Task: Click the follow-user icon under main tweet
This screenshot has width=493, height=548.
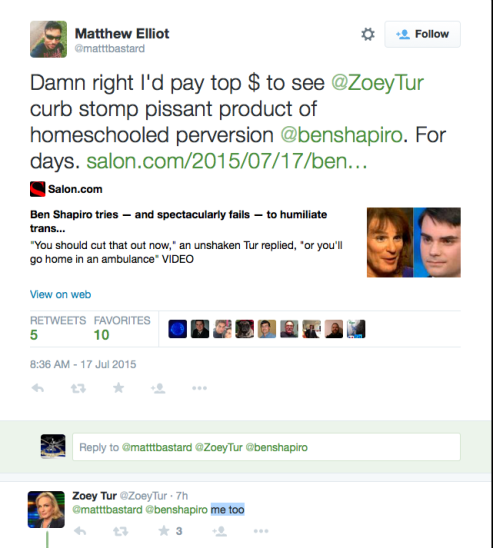Action: point(158,388)
